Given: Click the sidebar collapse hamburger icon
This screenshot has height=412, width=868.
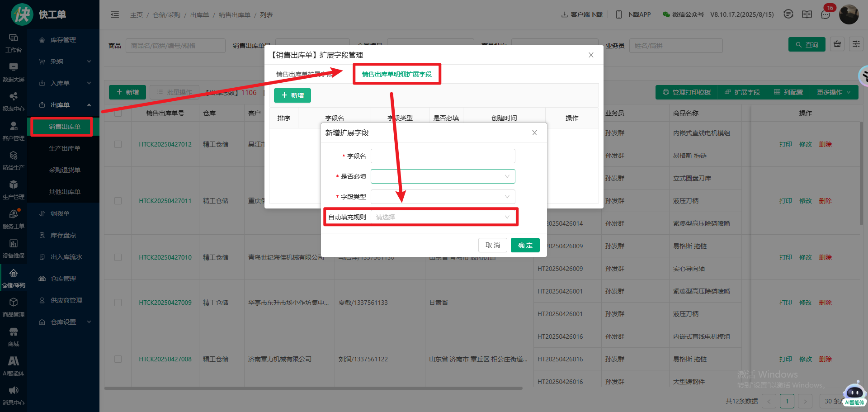Looking at the screenshot, I should tap(115, 14).
